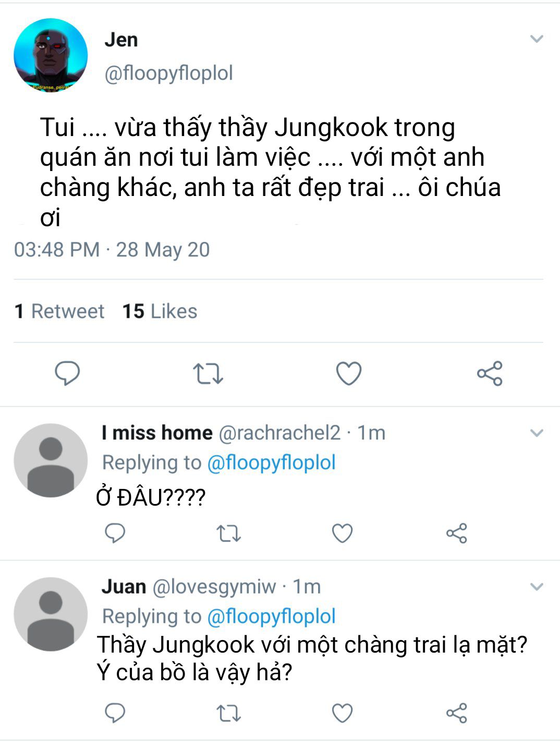
Task: Reply to Juan's comment
Action: click(115, 713)
